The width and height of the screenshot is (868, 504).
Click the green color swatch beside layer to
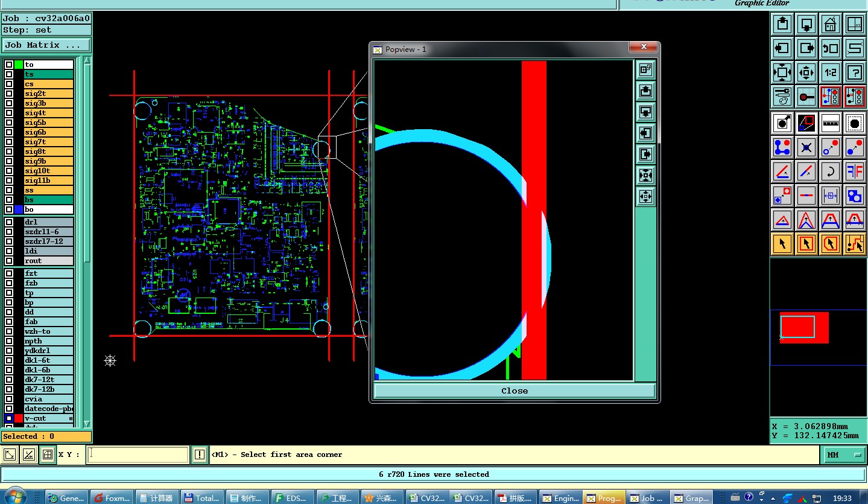[19, 65]
